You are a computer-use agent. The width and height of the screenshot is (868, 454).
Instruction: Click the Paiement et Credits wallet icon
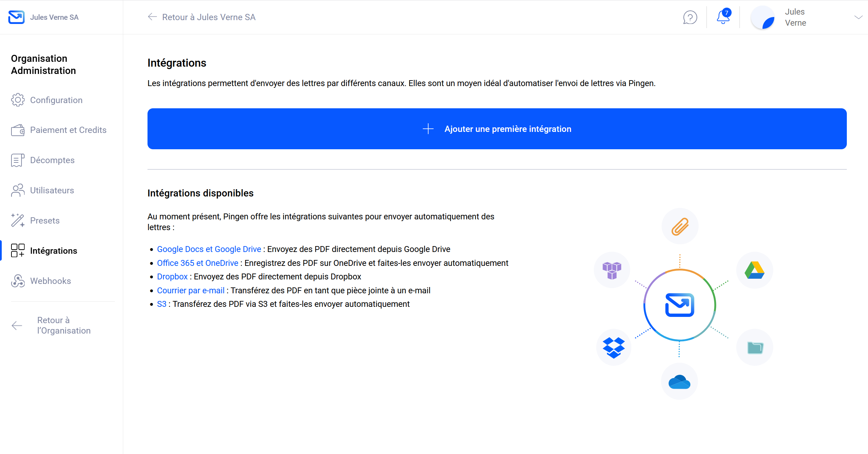[18, 130]
